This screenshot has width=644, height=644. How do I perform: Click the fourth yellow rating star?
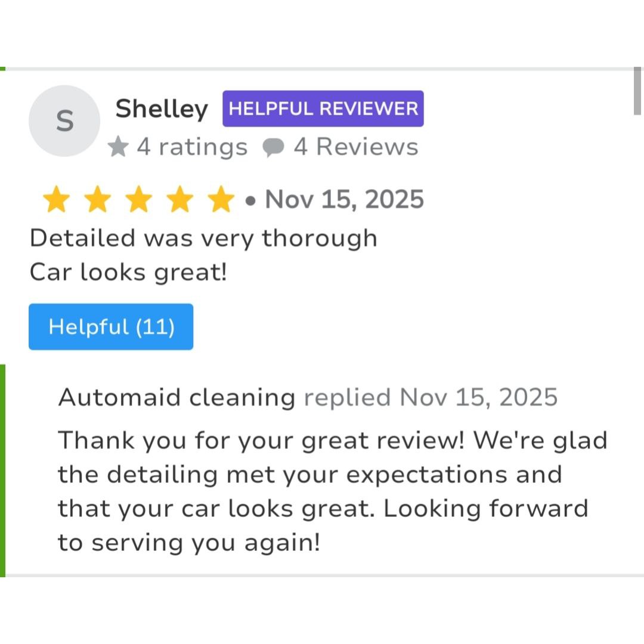click(x=180, y=199)
